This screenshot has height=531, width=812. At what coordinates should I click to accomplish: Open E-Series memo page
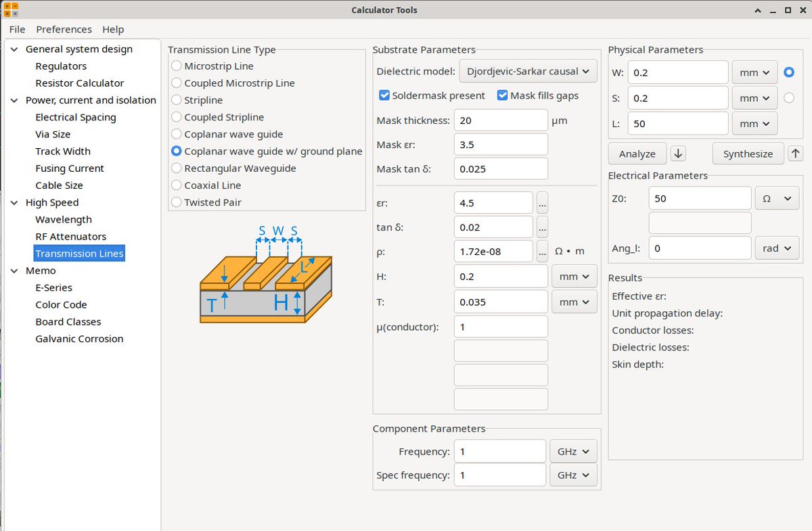(x=53, y=287)
